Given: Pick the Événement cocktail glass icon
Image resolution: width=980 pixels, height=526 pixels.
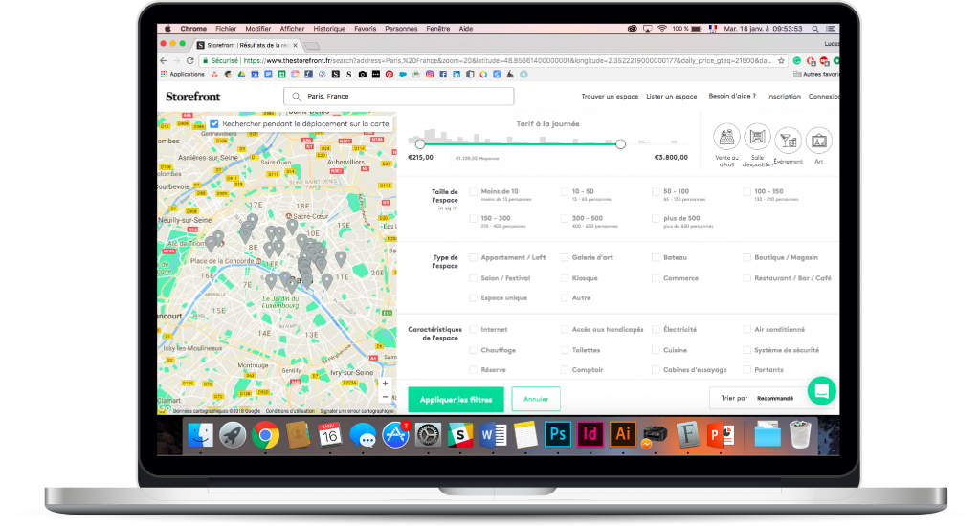Looking at the screenshot, I should [x=788, y=140].
